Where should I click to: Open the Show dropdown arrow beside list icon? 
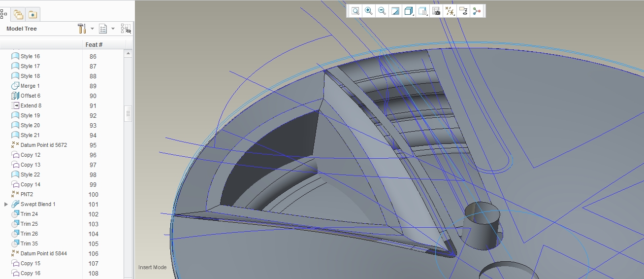point(113,29)
